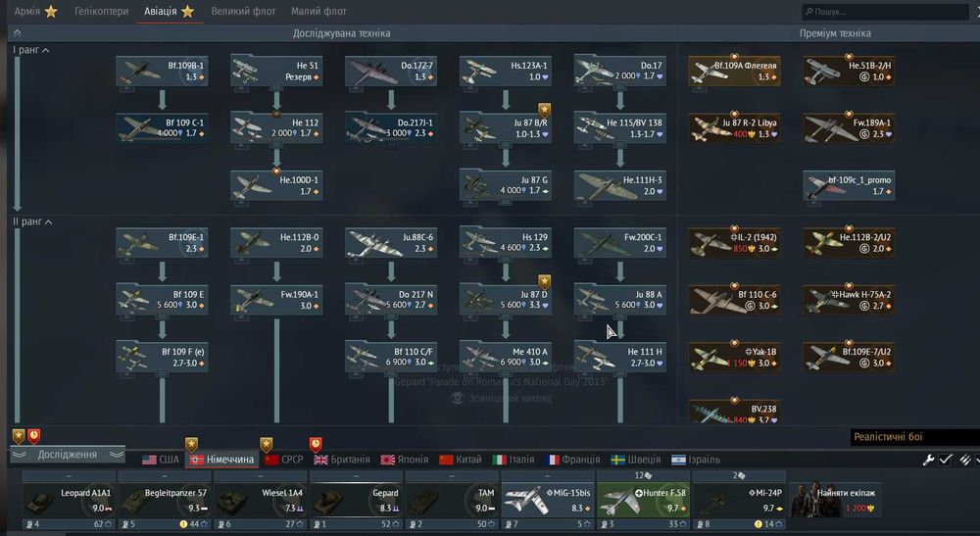
Task: Open the Bf 109 F (e) group
Action: click(x=162, y=357)
